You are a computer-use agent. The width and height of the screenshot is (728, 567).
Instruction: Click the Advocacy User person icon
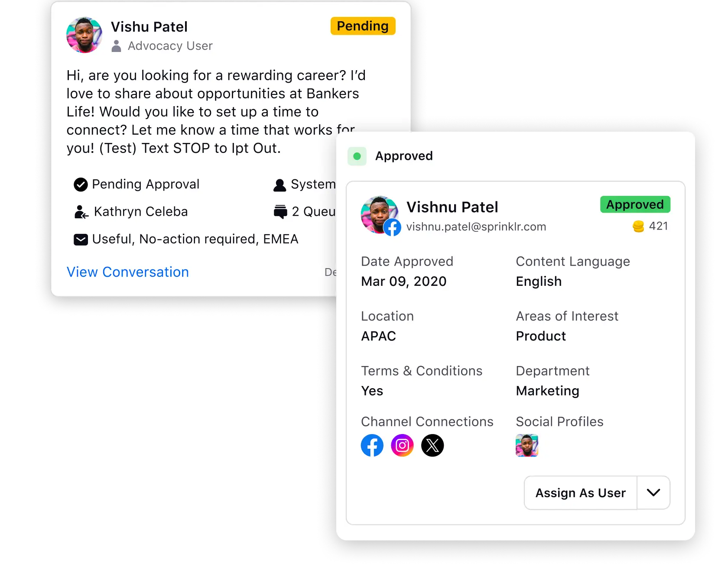[116, 46]
